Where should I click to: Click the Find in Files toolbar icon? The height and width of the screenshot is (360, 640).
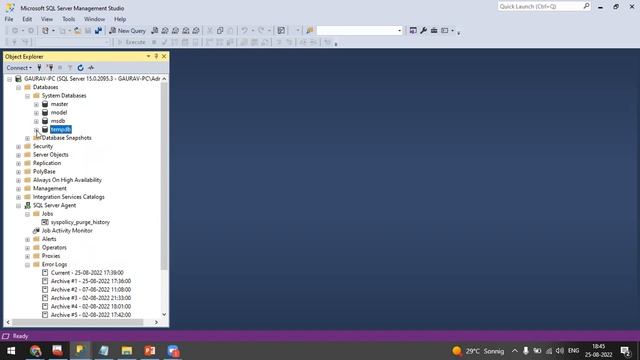click(x=310, y=31)
